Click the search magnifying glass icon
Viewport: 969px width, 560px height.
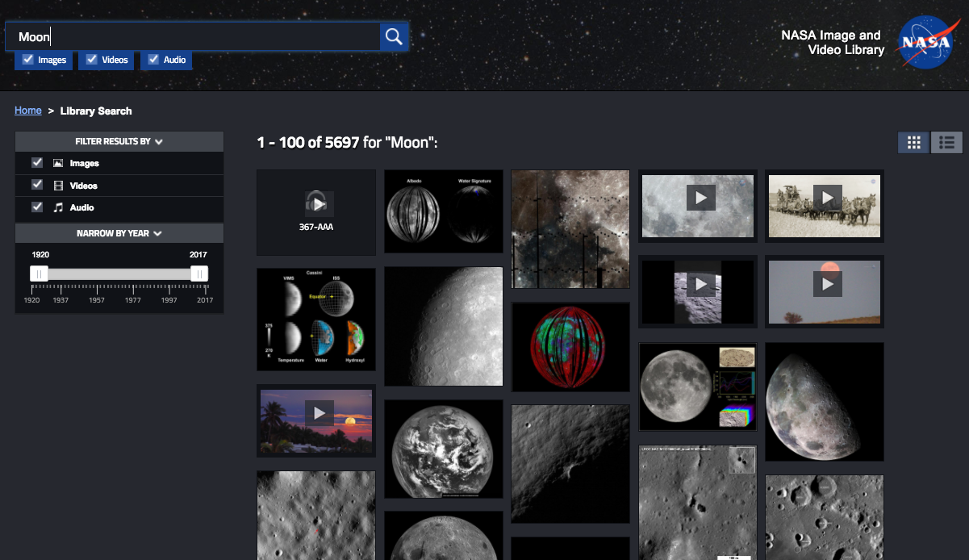[394, 36]
